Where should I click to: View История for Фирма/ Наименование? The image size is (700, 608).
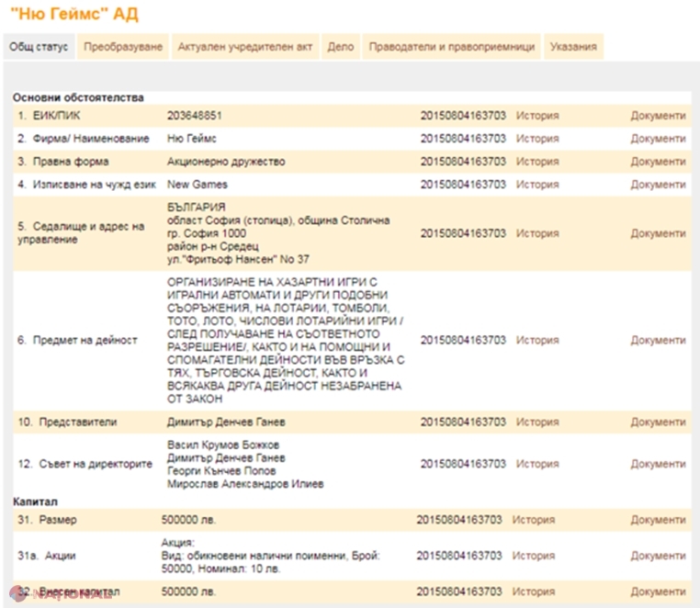537,139
